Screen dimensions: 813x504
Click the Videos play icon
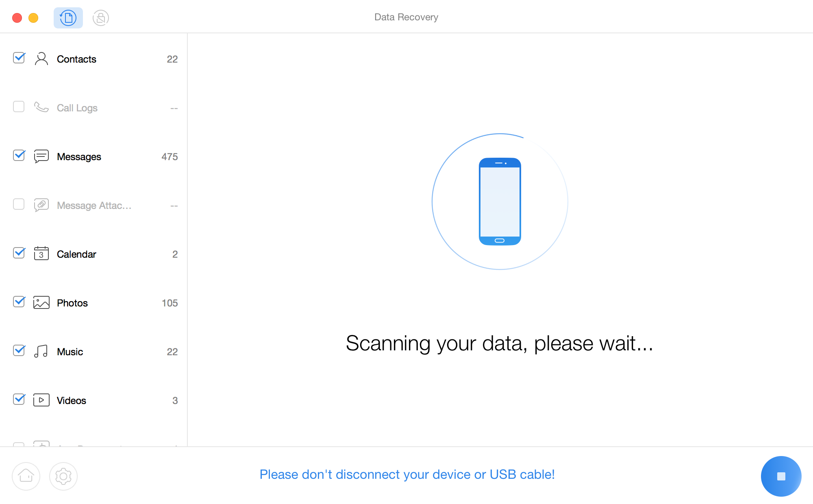(41, 400)
